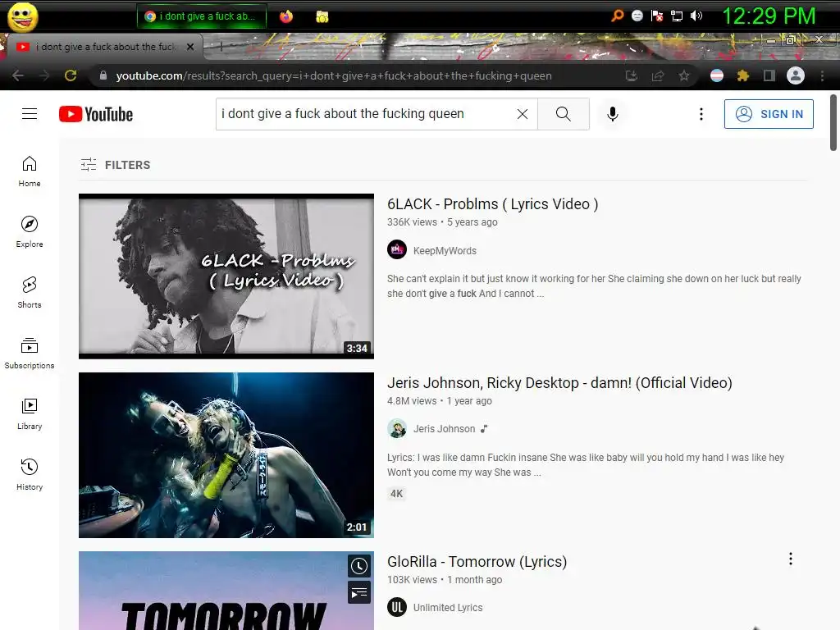Go back with the browser back arrow
This screenshot has width=840, height=630.
click(x=18, y=75)
